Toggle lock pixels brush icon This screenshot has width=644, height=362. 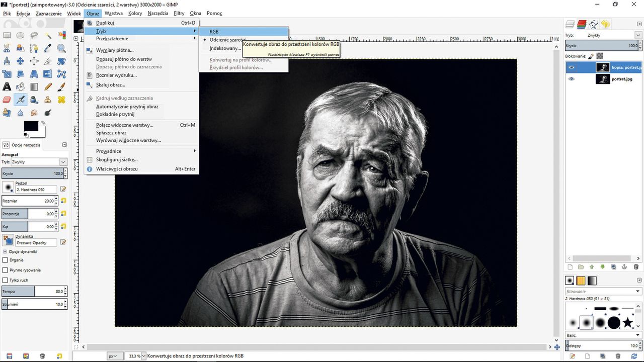click(591, 56)
